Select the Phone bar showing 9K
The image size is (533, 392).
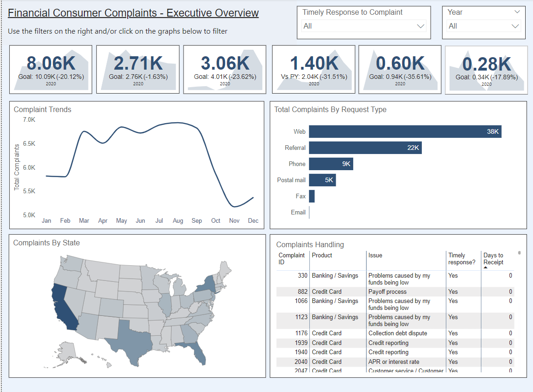[331, 164]
